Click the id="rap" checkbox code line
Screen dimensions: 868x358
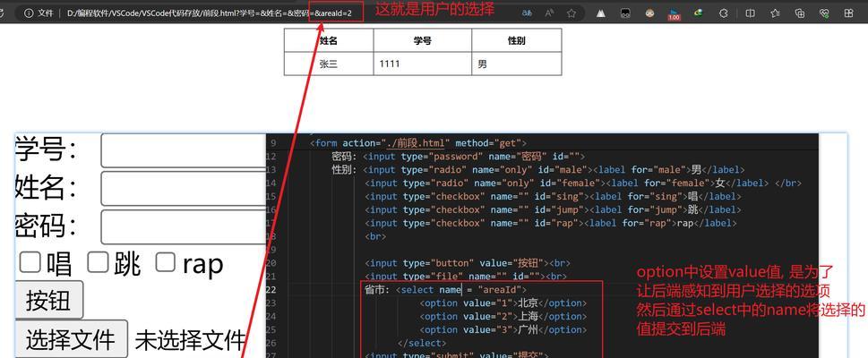coord(550,223)
